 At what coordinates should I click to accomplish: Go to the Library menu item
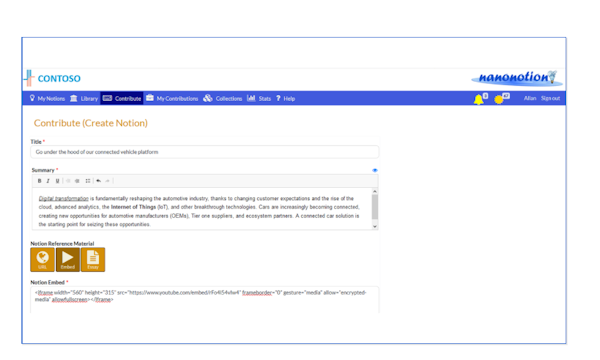click(x=84, y=98)
